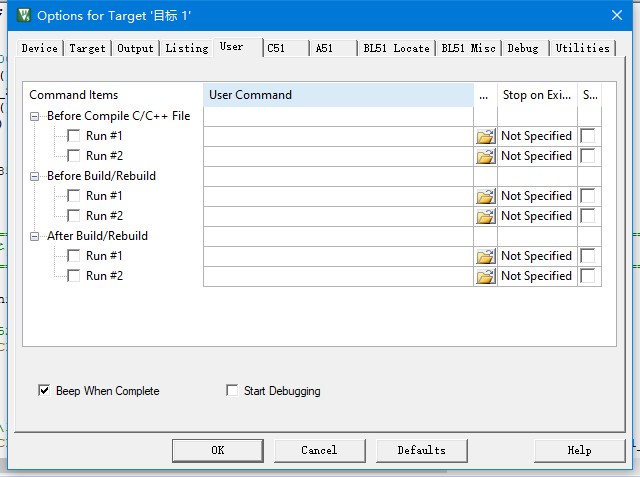Open the BL51 Locate tab
Image resolution: width=640 pixels, height=477 pixels.
(x=396, y=48)
